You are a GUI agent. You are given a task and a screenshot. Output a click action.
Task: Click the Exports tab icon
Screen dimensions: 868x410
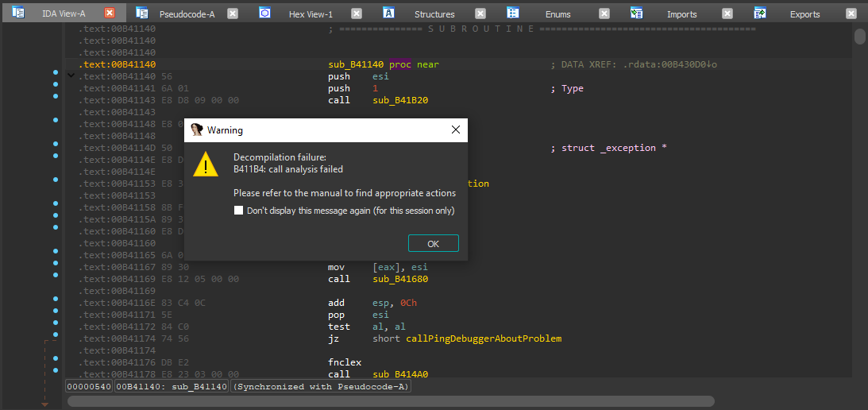click(760, 14)
